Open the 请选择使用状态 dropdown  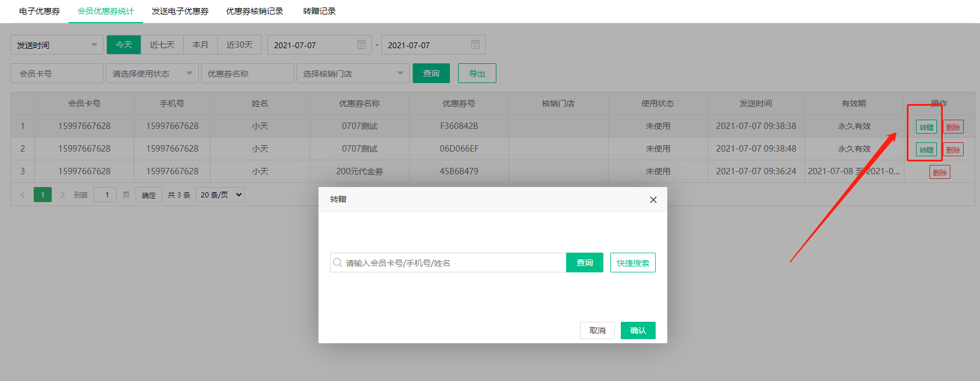(152, 74)
